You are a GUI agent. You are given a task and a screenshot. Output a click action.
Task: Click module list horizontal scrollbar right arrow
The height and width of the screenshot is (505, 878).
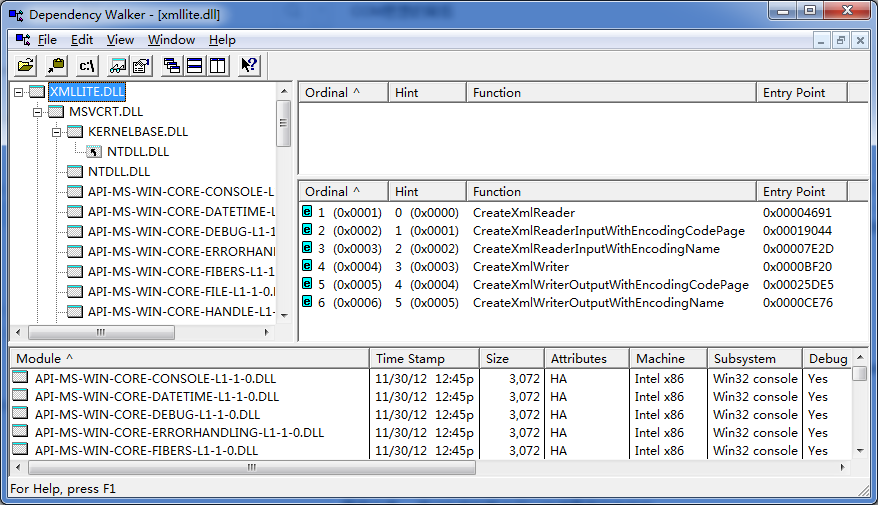(843, 467)
